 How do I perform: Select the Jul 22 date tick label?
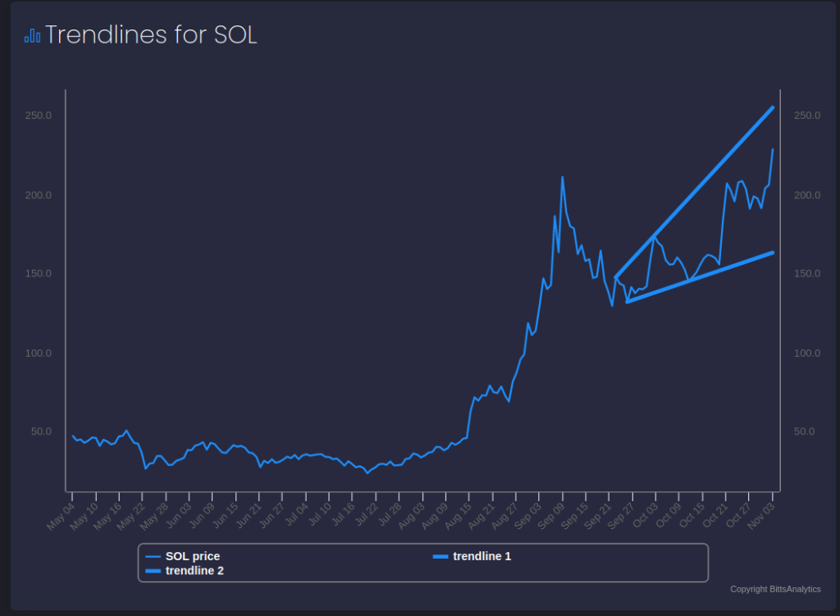(x=367, y=512)
